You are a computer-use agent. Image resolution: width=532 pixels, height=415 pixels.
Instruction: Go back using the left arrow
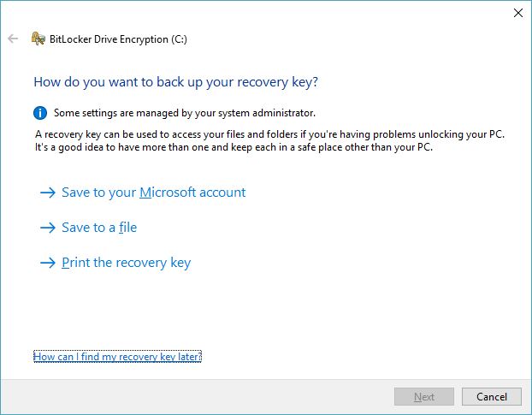13,39
